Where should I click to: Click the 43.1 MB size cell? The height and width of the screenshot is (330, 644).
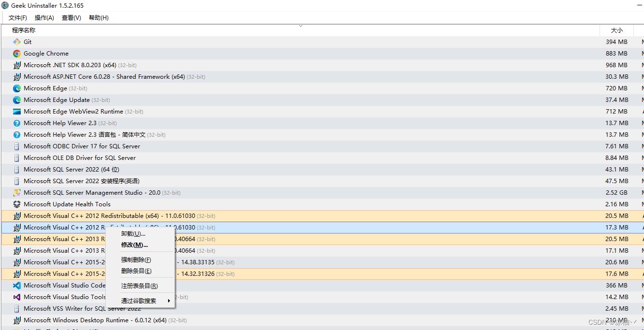coord(617,170)
